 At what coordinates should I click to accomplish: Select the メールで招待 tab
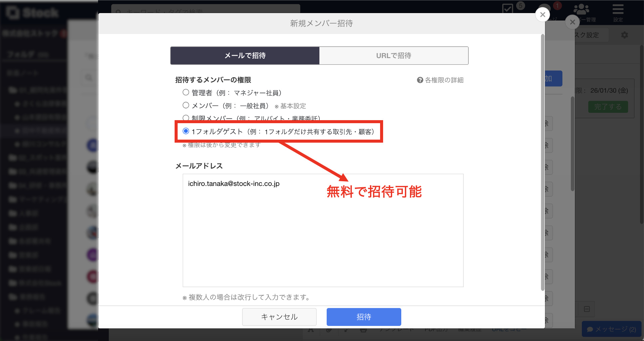(x=244, y=55)
